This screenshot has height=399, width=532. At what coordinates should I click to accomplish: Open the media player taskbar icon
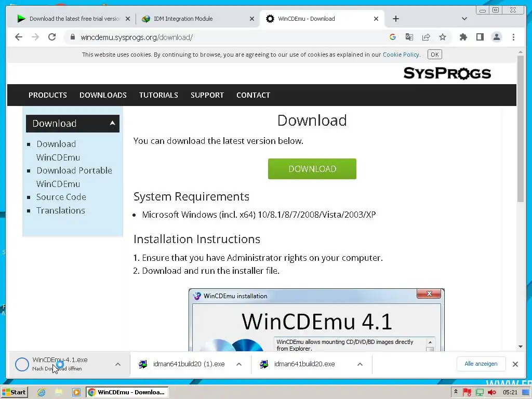tap(76, 392)
